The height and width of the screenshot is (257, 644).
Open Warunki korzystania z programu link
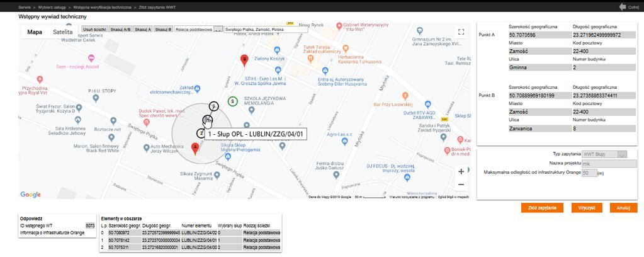412,197
